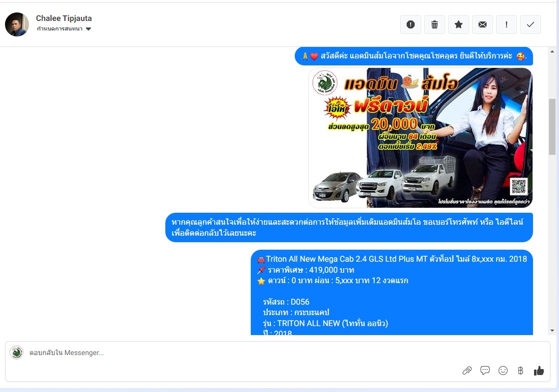The height and width of the screenshot is (392, 559).
Task: Expand the กำหนดการสนทนา dropdown
Action: pos(64,29)
